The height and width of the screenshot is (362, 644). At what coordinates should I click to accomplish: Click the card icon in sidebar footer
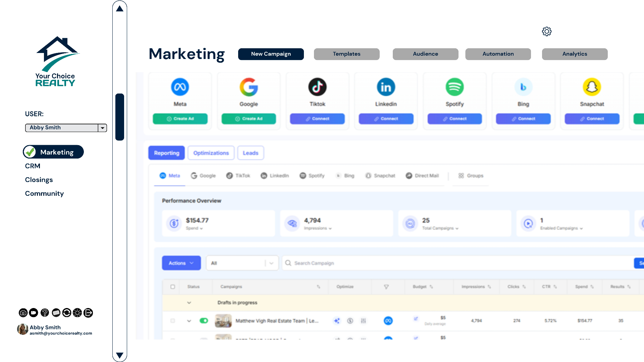click(56, 313)
